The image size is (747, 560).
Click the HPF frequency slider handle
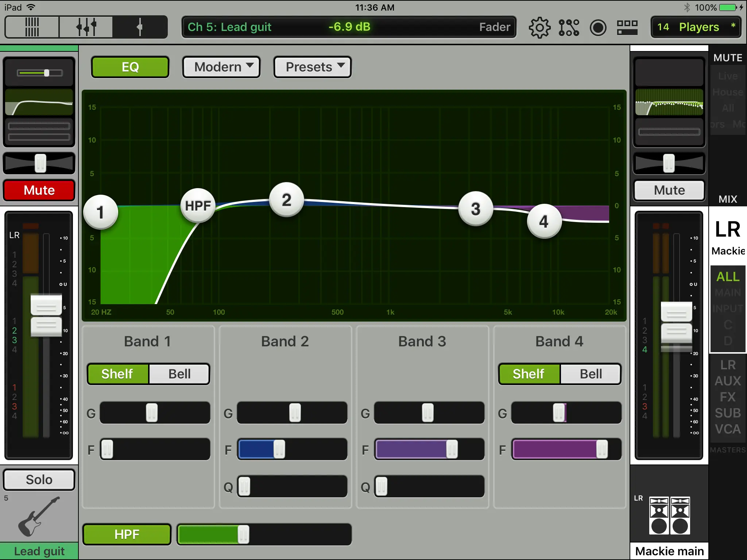[x=243, y=534]
